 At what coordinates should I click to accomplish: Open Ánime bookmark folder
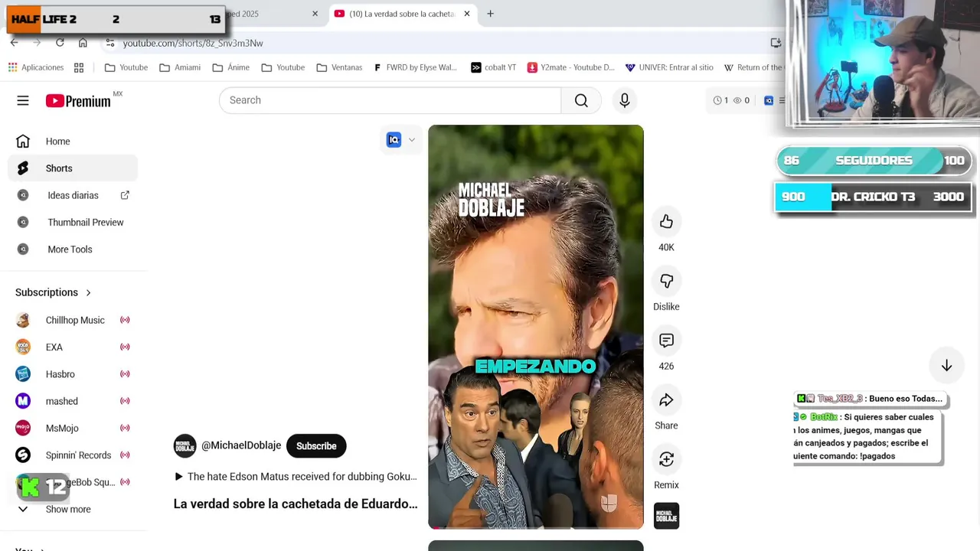pyautogui.click(x=231, y=67)
